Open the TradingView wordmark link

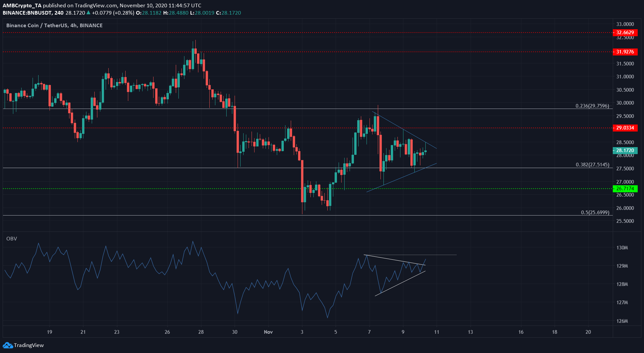point(29,345)
